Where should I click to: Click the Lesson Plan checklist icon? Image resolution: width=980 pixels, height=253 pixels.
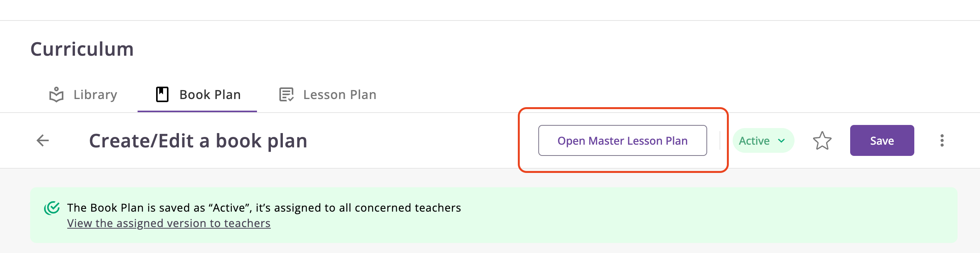pyautogui.click(x=286, y=94)
